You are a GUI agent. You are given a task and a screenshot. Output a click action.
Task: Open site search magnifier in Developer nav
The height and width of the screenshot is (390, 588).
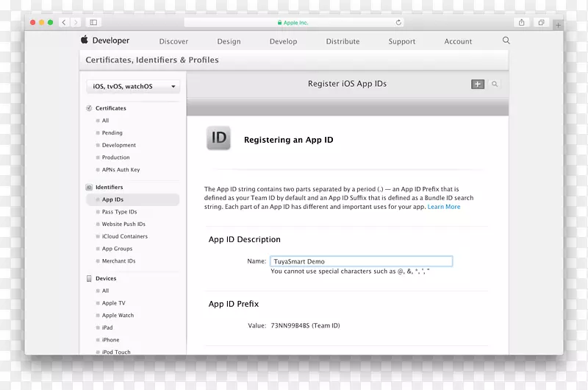point(506,40)
